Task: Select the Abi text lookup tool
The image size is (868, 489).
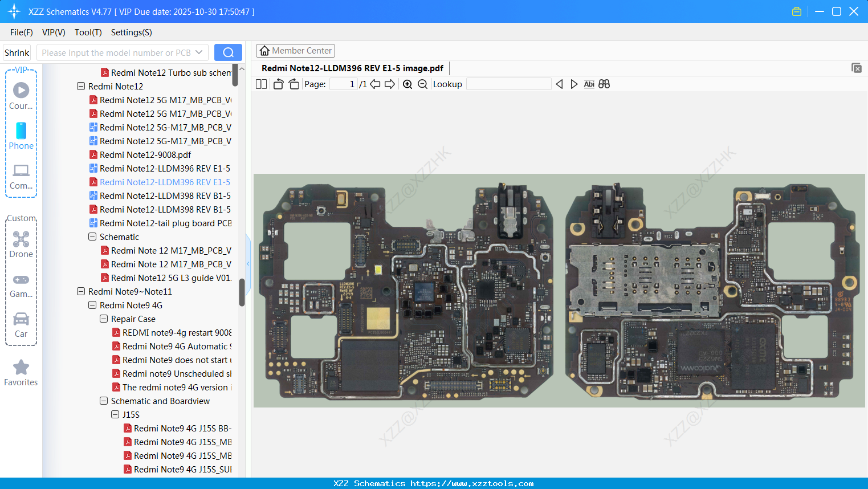Action: tap(589, 84)
